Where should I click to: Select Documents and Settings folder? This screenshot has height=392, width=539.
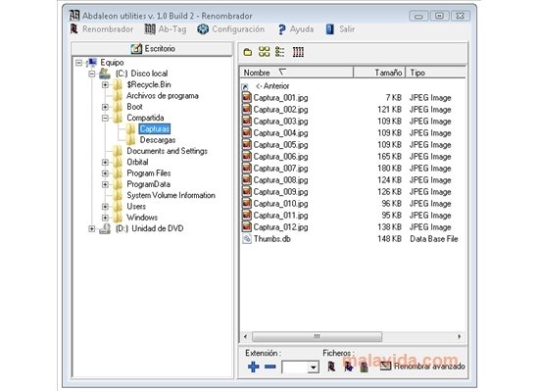[167, 151]
